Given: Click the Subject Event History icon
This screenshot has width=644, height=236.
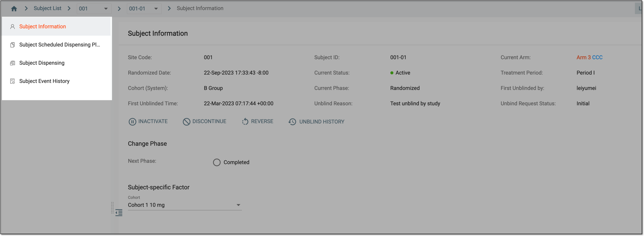Looking at the screenshot, I should 12,81.
